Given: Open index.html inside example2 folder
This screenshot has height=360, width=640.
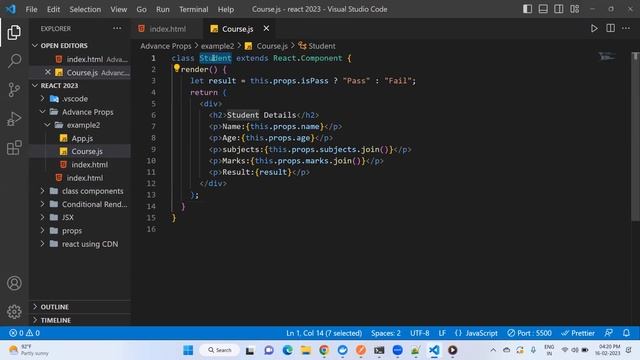Looking at the screenshot, I should click(80, 164).
